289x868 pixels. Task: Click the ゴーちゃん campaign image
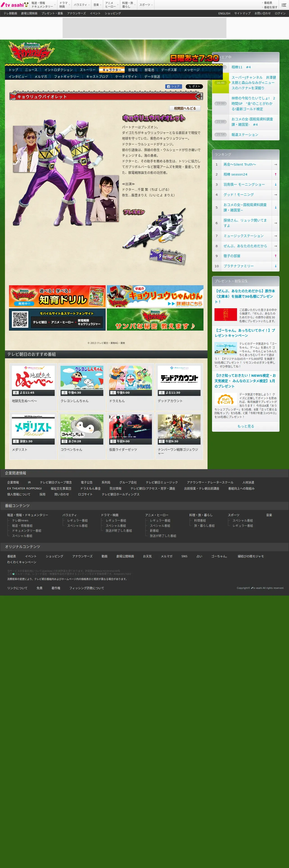tap(225, 348)
